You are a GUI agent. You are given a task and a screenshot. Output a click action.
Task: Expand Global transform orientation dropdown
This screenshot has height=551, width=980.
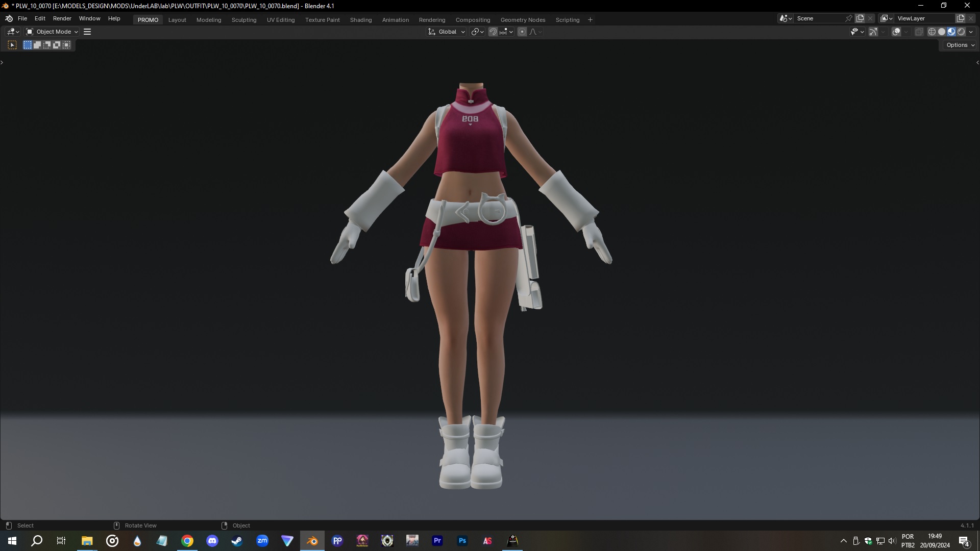pos(447,32)
